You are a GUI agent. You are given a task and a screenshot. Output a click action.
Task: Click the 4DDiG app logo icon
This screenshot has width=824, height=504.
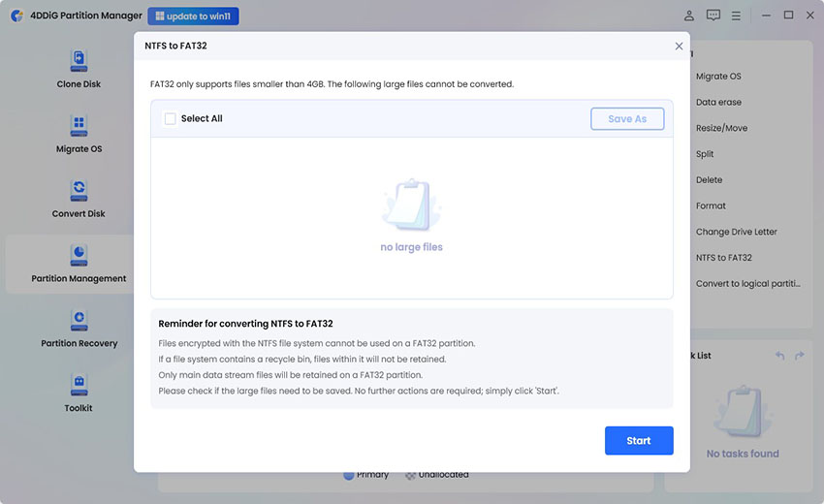[16, 16]
